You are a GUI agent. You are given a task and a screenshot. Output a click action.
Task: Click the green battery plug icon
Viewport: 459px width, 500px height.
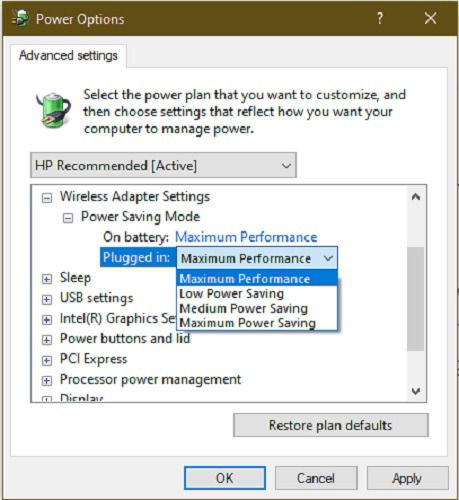point(54,110)
